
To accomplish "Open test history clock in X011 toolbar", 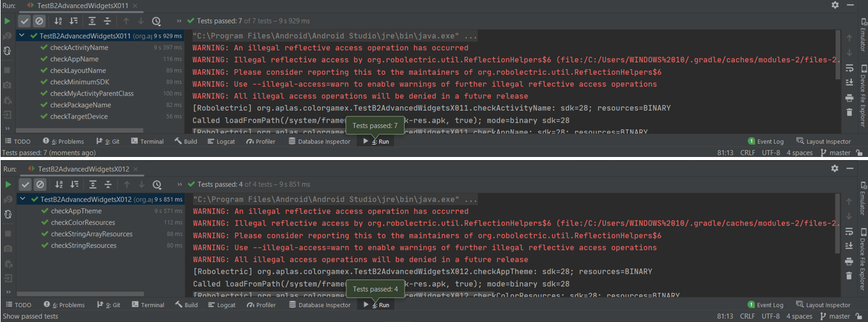I will [157, 21].
